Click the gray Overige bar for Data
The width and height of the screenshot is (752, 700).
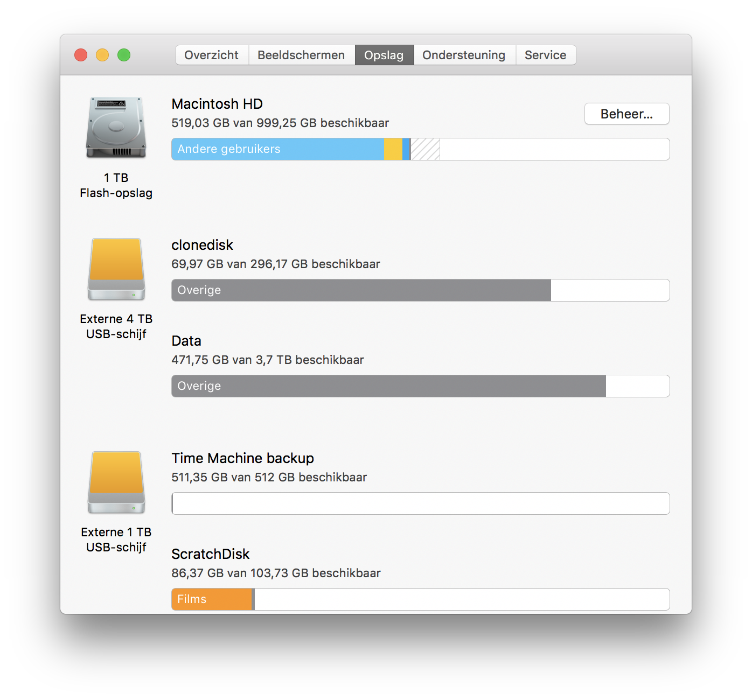(x=389, y=386)
